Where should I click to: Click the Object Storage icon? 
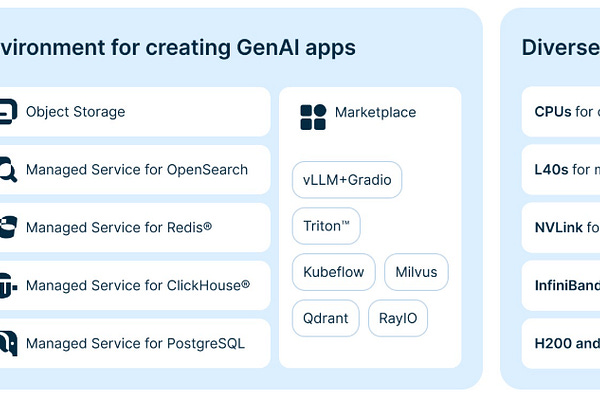(8, 112)
